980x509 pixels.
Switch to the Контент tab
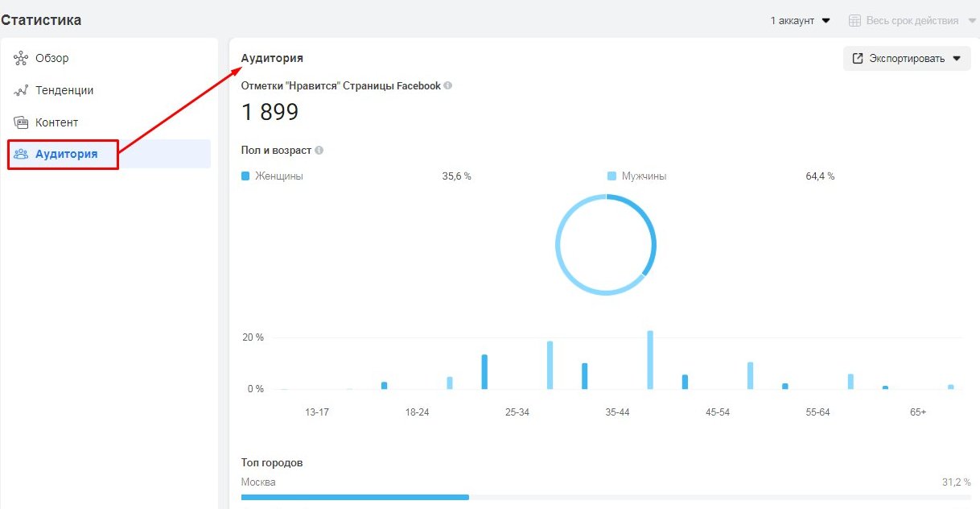tap(56, 122)
